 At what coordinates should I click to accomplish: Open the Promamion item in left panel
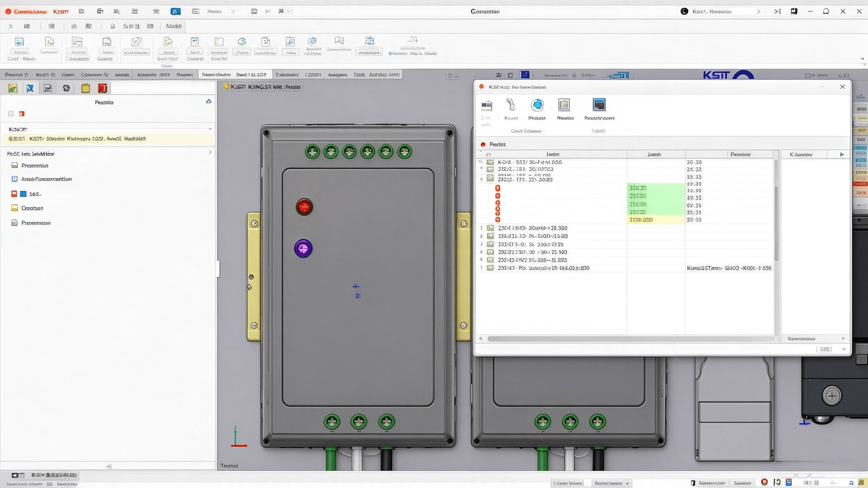click(x=35, y=166)
